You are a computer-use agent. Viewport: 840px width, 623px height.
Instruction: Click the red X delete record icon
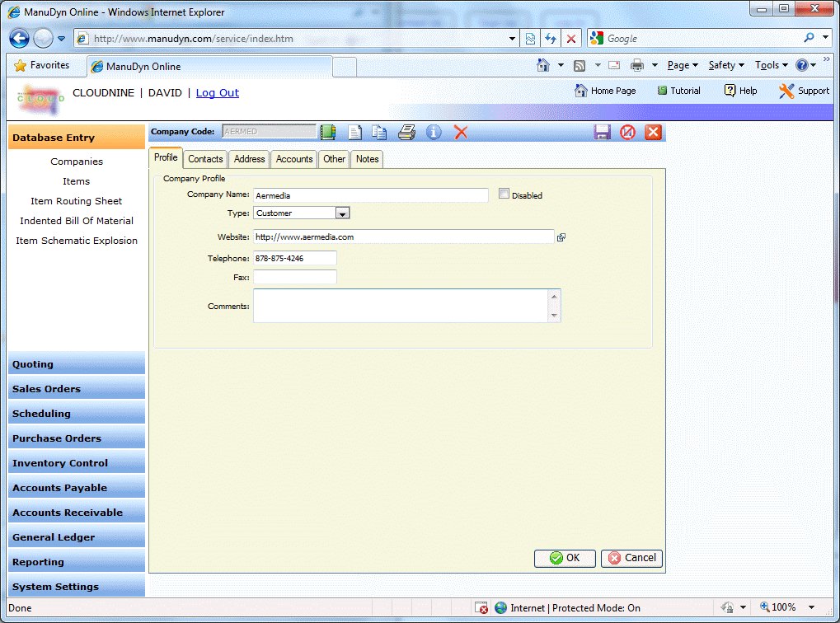coord(461,132)
